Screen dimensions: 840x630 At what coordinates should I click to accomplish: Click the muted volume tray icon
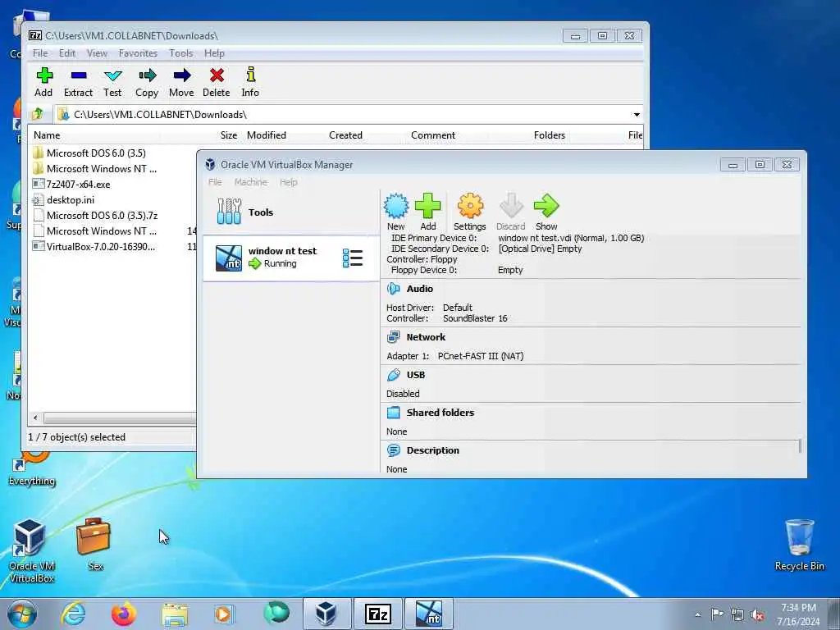[757, 614]
